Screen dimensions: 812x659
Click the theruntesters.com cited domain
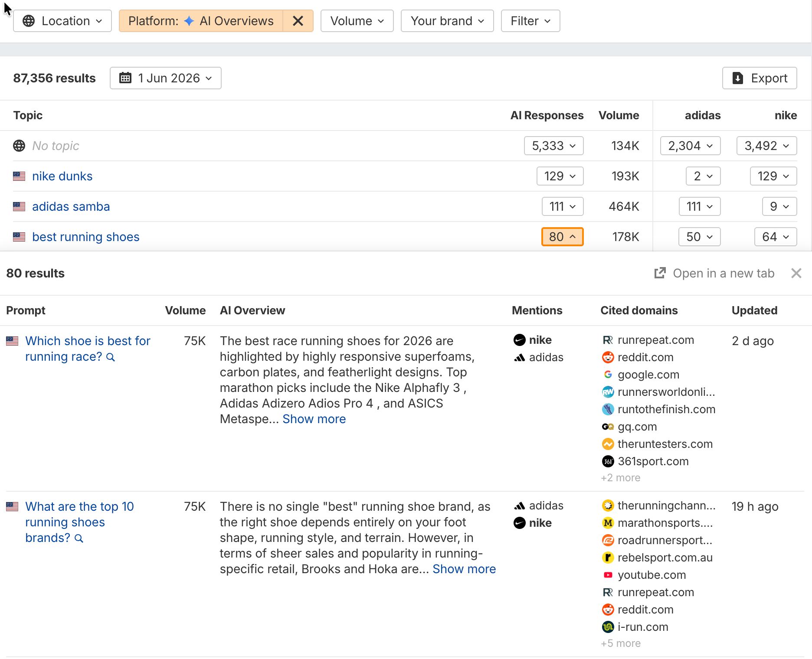pyautogui.click(x=665, y=444)
